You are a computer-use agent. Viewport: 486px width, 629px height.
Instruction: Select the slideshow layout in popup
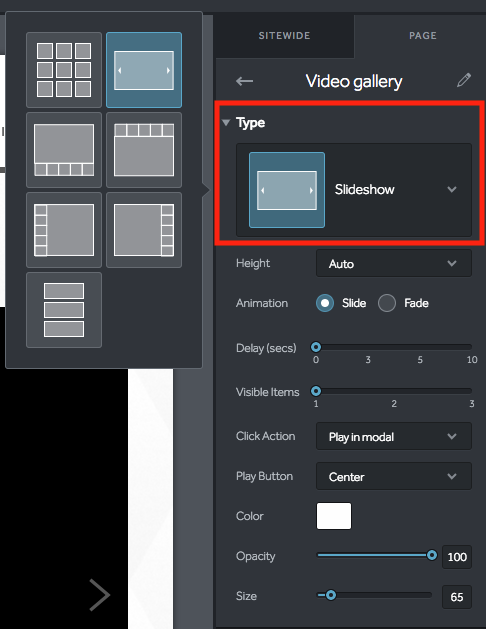(144, 70)
